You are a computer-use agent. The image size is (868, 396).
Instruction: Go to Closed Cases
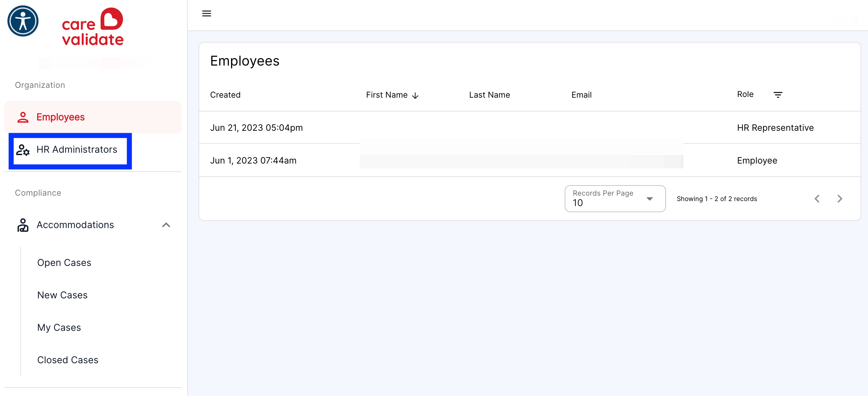point(68,360)
